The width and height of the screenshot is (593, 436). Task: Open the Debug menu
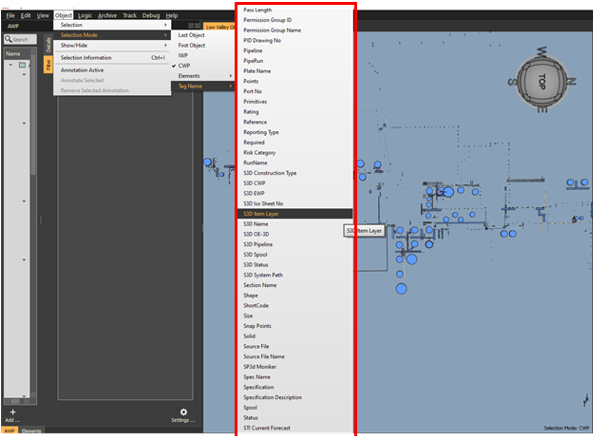(x=151, y=16)
